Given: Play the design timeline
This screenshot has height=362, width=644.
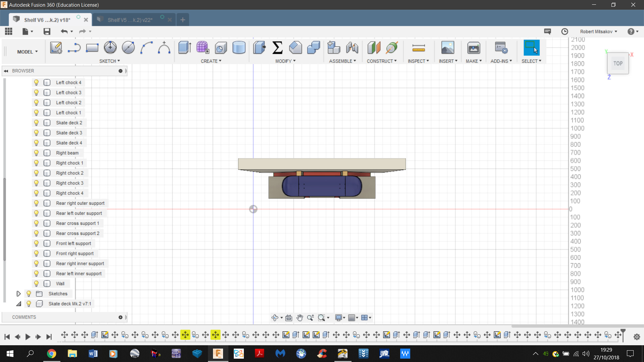Looking at the screenshot, I should click(28, 337).
